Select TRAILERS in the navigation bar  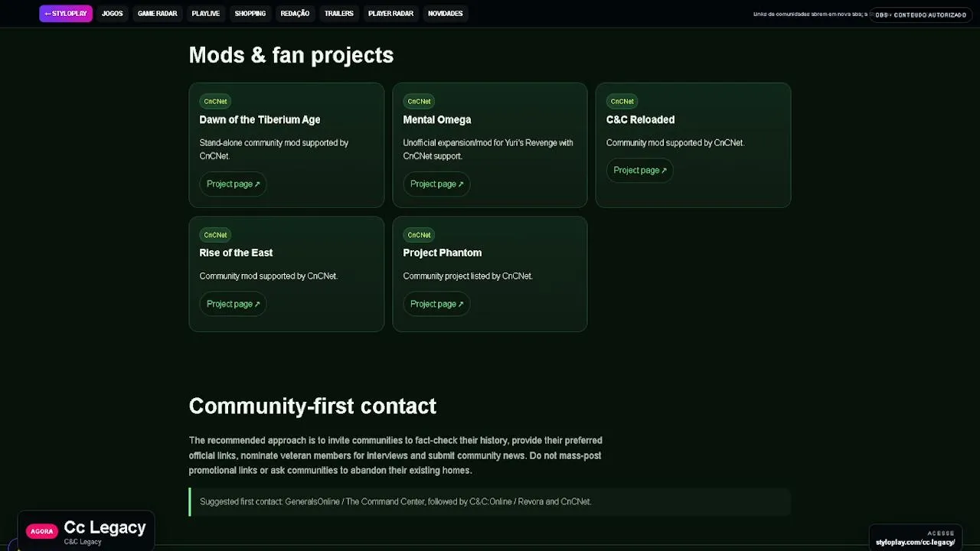338,13
